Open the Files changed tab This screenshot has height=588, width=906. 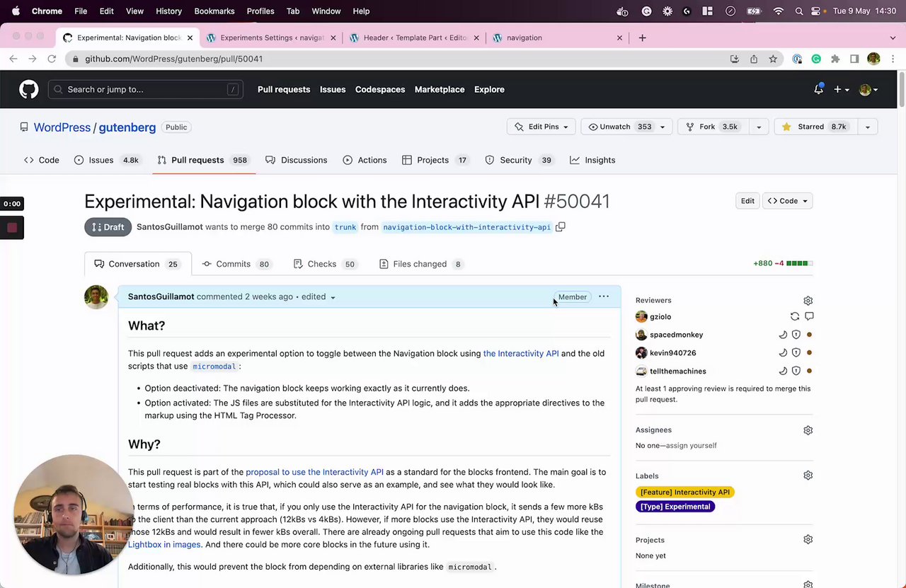pyautogui.click(x=420, y=264)
